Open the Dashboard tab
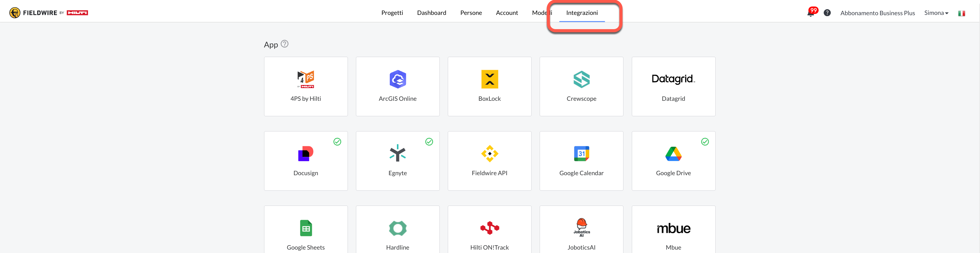This screenshot has width=980, height=253. tap(431, 13)
